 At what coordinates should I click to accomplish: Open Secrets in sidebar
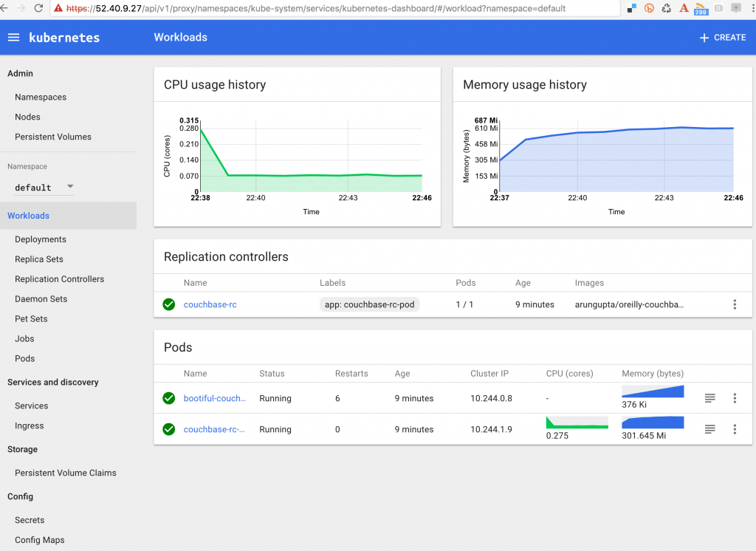coord(30,520)
